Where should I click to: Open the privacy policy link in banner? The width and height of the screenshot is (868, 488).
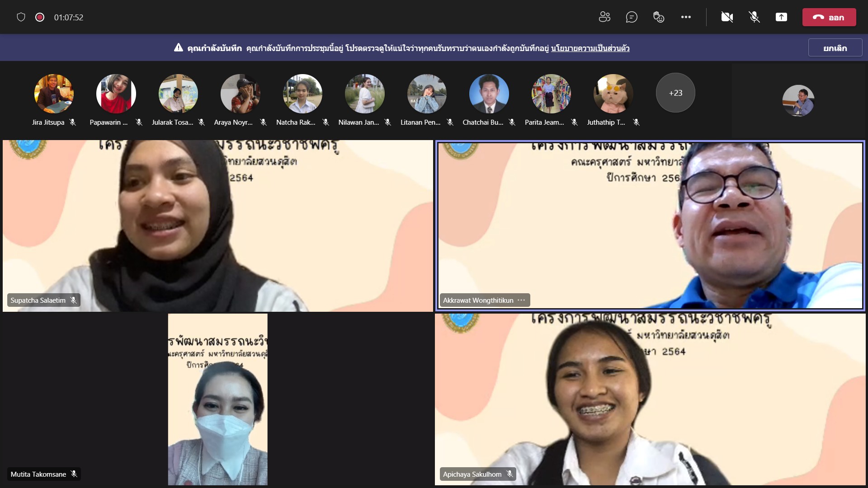click(x=590, y=48)
